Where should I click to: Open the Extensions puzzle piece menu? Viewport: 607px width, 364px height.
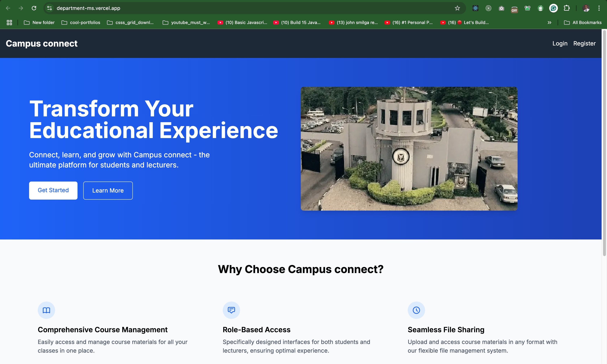(x=567, y=8)
